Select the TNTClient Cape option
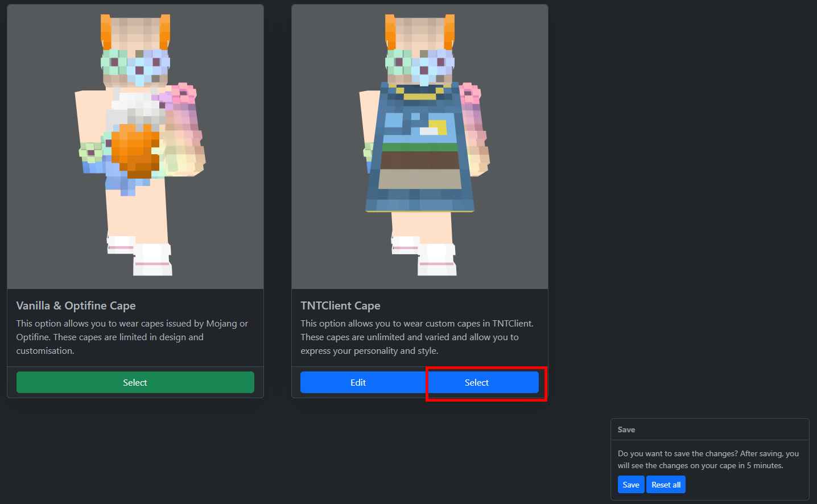The height and width of the screenshot is (504, 817). 482,382
